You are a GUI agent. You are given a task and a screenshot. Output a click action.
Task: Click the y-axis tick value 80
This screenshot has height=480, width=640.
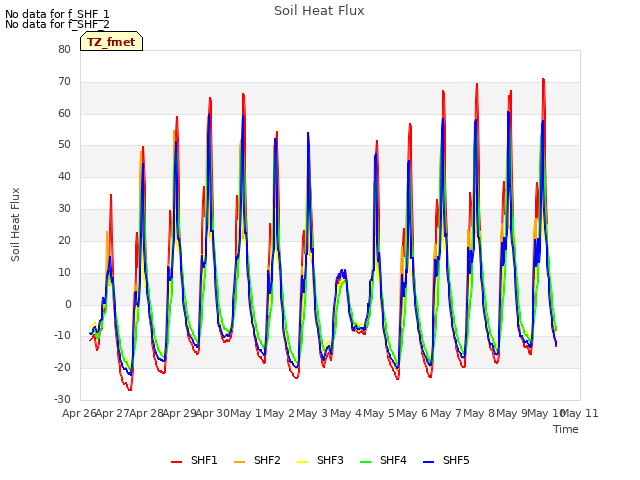[x=64, y=49]
